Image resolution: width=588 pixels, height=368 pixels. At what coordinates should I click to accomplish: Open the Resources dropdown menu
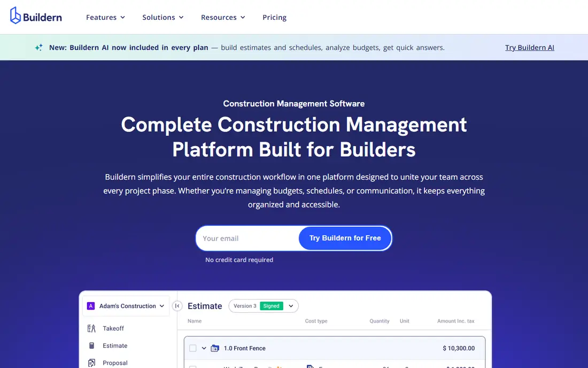point(223,17)
